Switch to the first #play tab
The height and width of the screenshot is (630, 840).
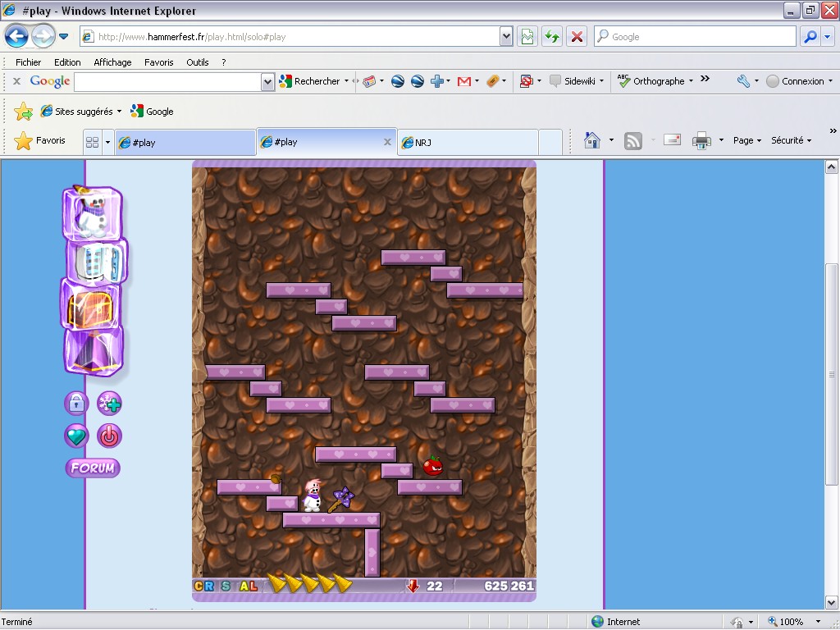(185, 143)
